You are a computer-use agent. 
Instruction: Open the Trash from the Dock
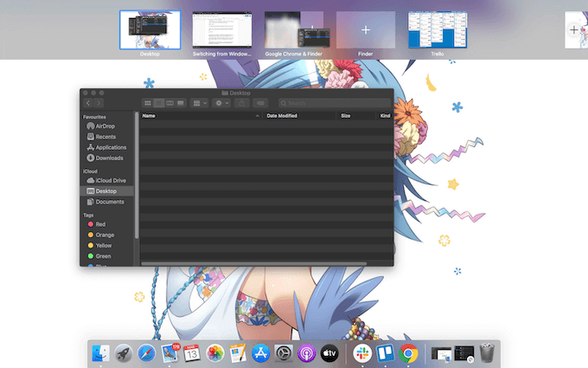pos(487,353)
